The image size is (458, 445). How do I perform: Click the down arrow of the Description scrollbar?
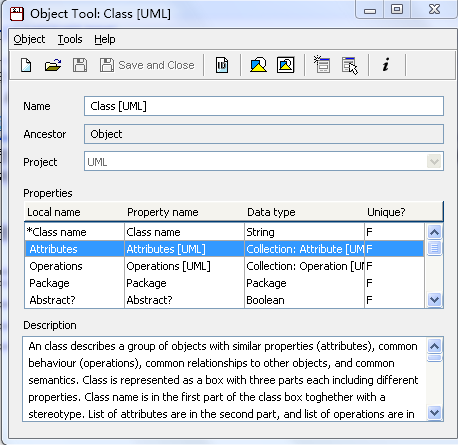click(x=434, y=413)
